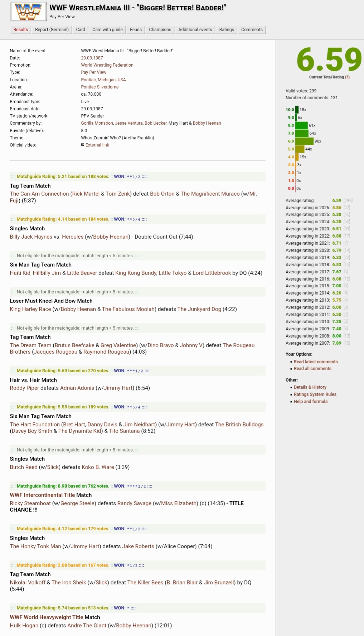Open the Additional events tab
Image resolution: width=364 pixels, height=636 pixels.
tap(195, 30)
